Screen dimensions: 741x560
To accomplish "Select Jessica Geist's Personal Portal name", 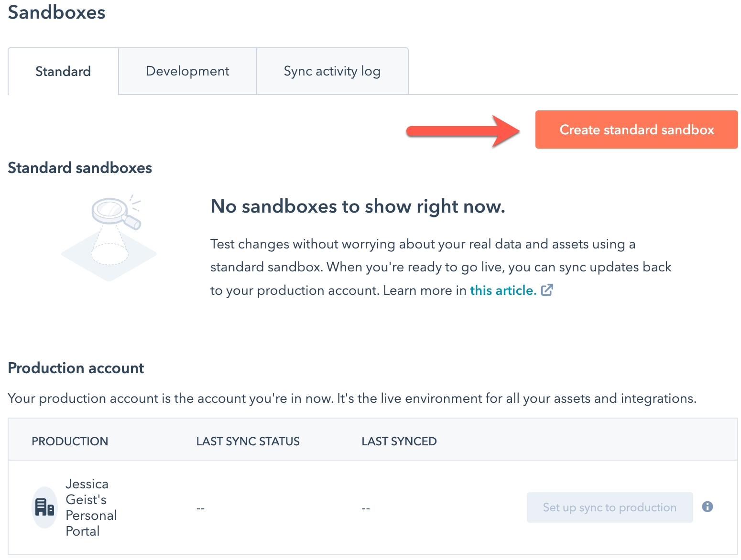I will click(x=91, y=507).
